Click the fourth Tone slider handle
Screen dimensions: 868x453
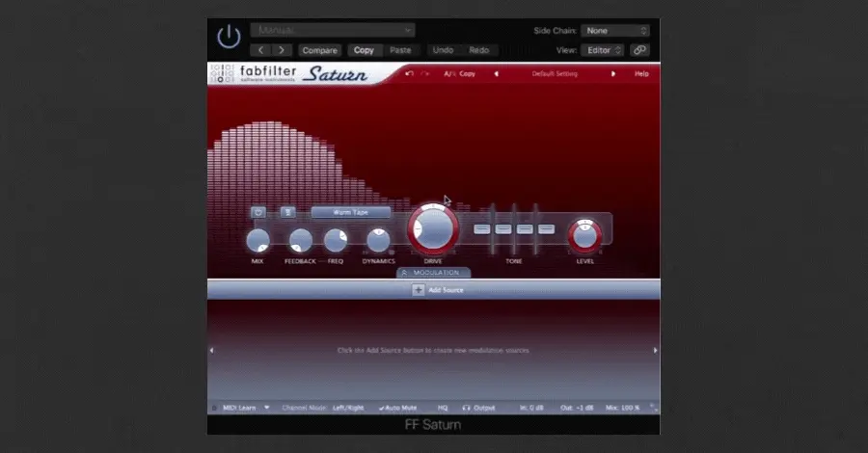coord(547,228)
